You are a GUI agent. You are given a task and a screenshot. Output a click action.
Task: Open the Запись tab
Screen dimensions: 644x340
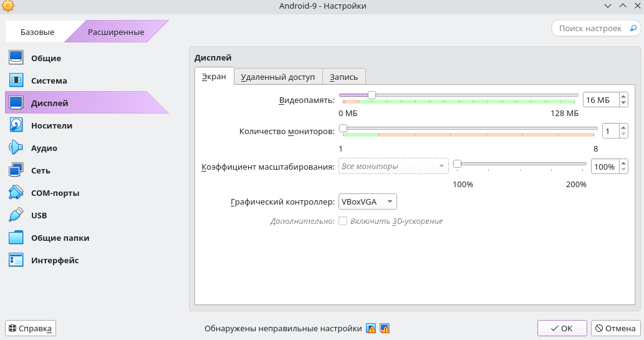(344, 77)
